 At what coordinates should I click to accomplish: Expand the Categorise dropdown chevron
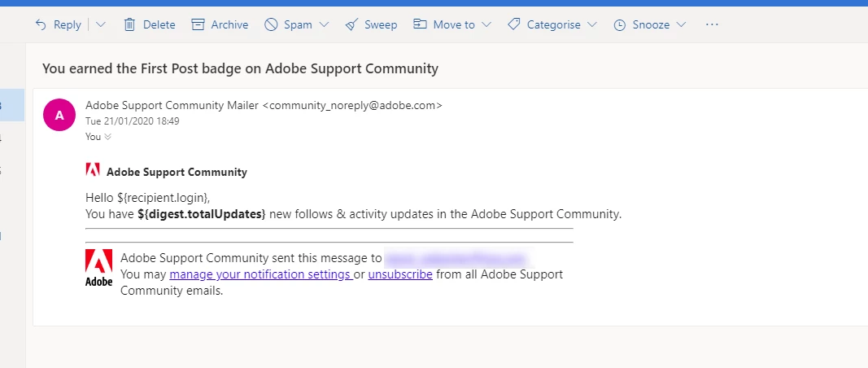[x=591, y=25]
